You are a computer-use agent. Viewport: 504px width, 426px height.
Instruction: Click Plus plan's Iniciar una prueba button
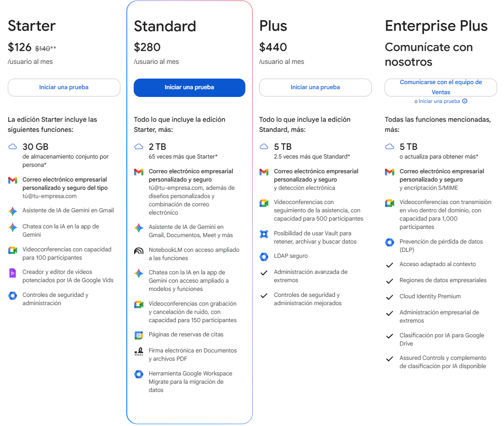tap(315, 87)
